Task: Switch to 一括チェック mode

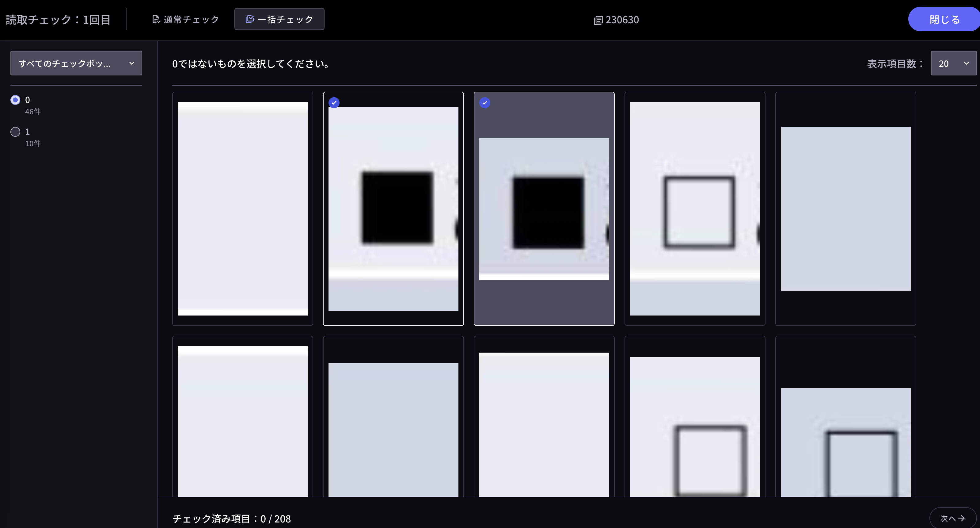Action: coord(279,19)
